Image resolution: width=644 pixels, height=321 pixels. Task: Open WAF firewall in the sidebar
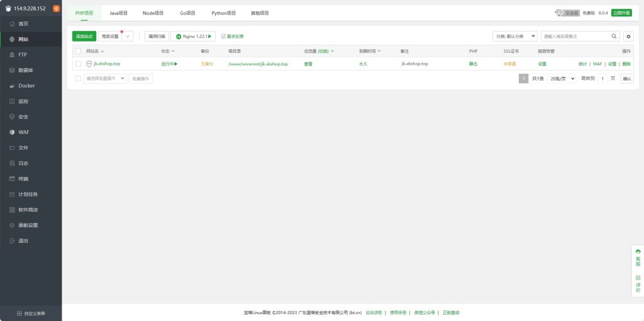coord(31,132)
